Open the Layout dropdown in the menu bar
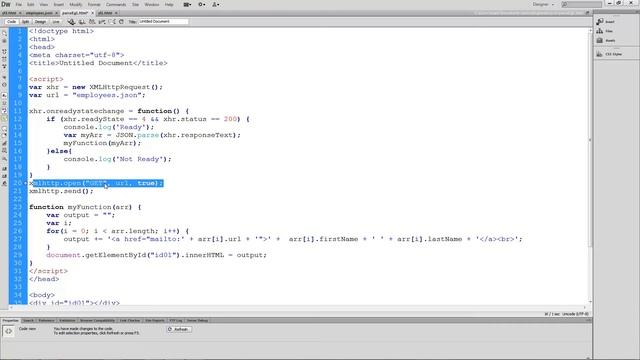This screenshot has width=640, height=360. (x=187, y=4)
